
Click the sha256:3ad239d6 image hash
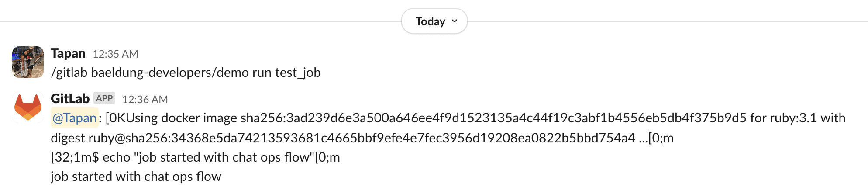(493, 118)
